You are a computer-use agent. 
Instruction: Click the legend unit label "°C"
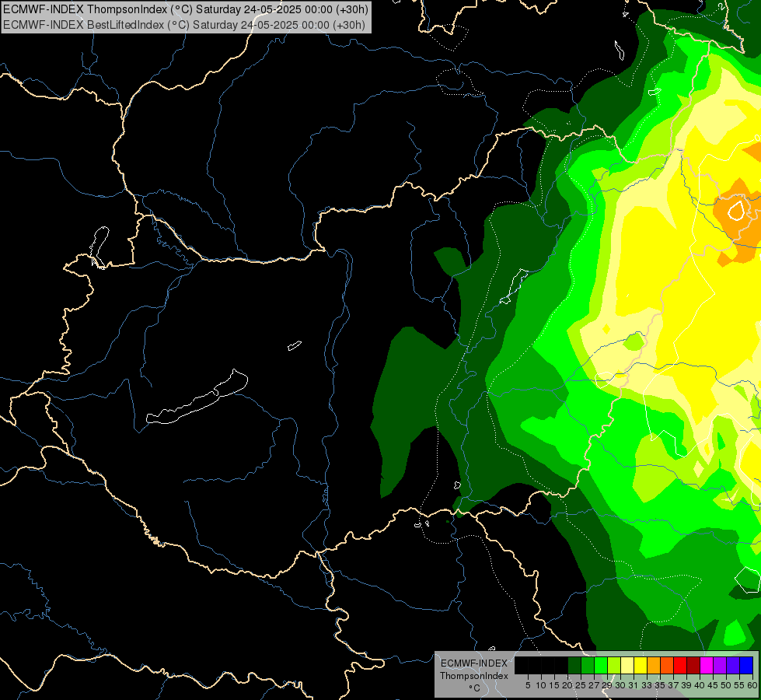pos(475,688)
